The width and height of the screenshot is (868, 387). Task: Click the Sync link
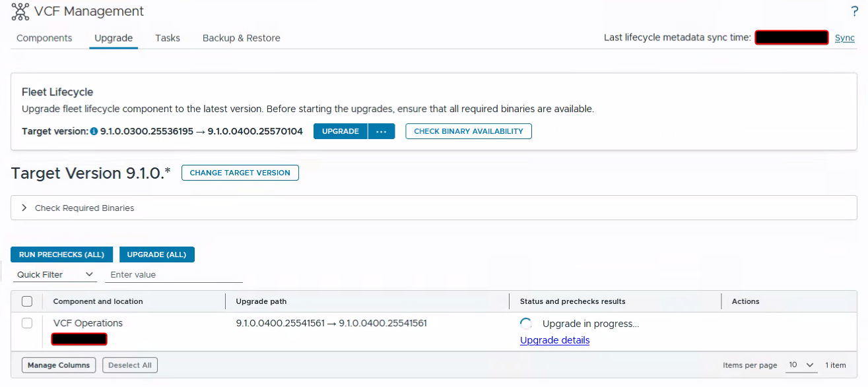[845, 38]
